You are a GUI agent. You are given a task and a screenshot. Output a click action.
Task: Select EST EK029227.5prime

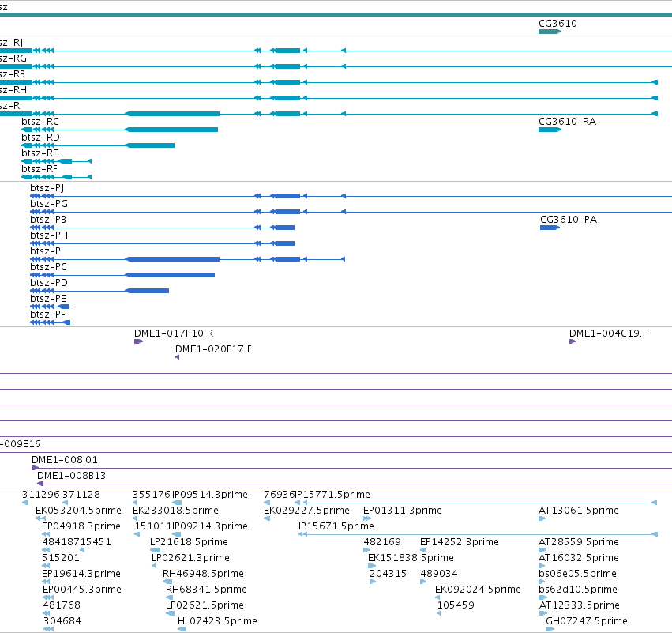coord(306,511)
